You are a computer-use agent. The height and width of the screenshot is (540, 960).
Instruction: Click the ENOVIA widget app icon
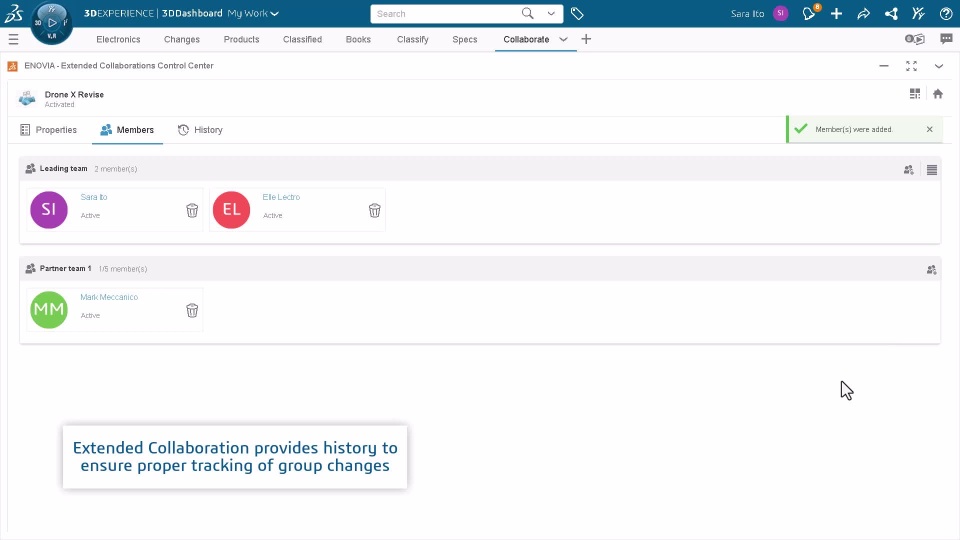click(12, 66)
